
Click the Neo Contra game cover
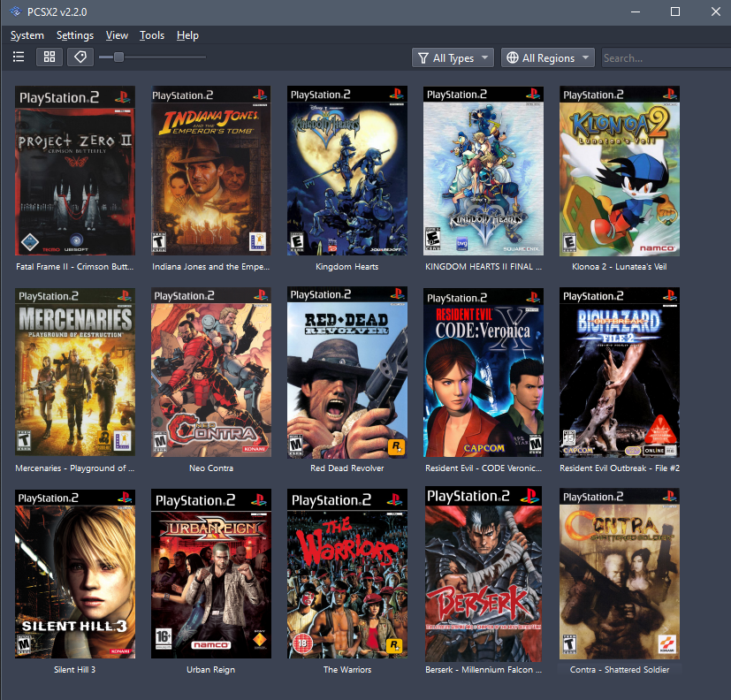[211, 372]
